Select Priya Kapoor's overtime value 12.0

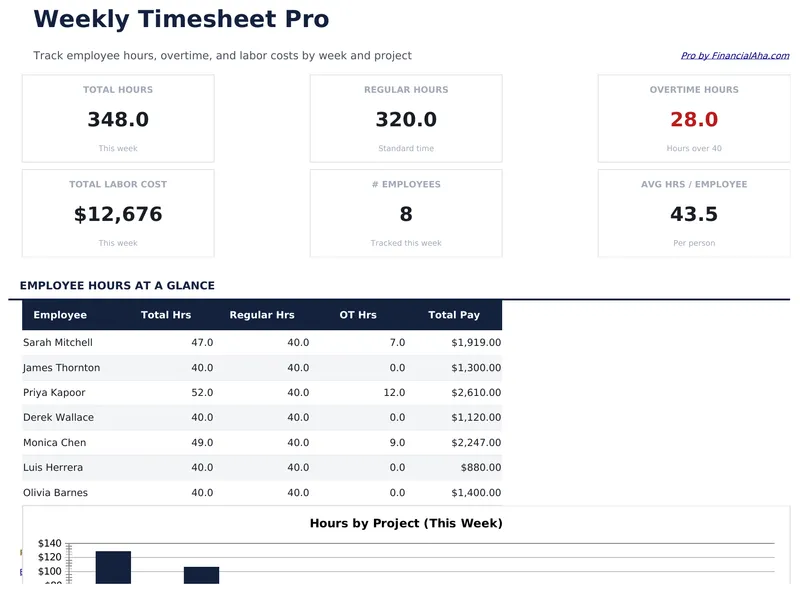coord(393,392)
